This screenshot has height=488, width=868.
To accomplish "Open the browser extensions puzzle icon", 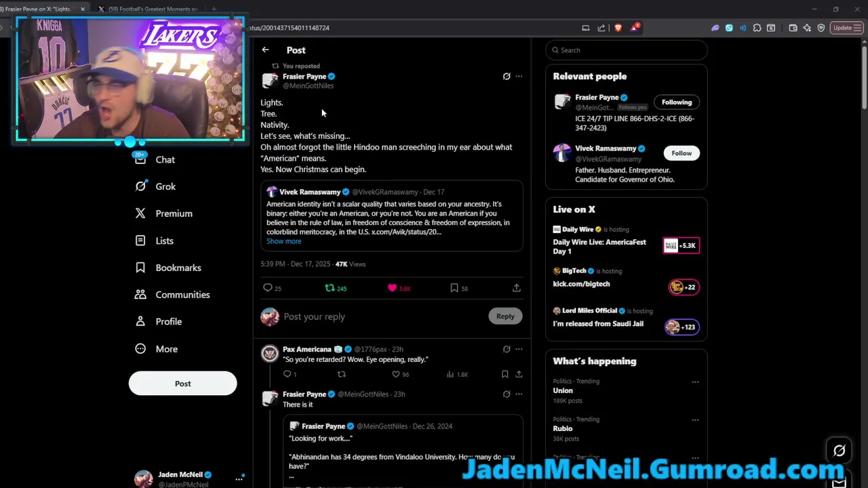I will (757, 28).
